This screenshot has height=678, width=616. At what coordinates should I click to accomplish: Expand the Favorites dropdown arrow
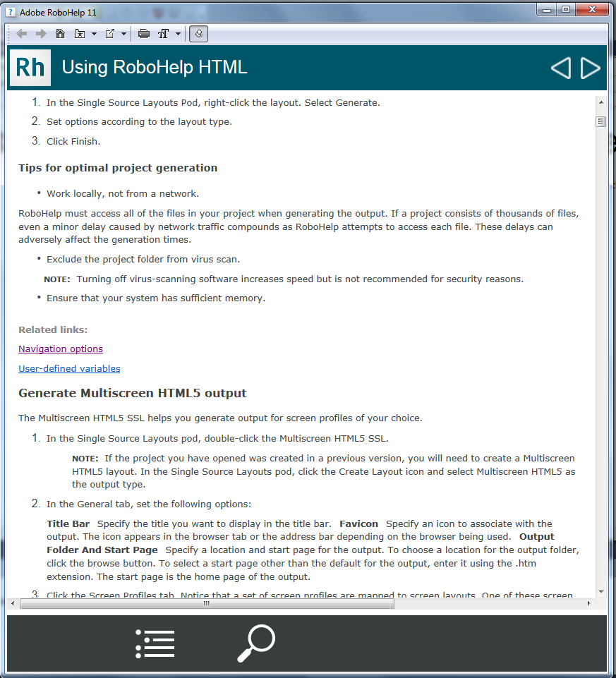click(x=94, y=34)
